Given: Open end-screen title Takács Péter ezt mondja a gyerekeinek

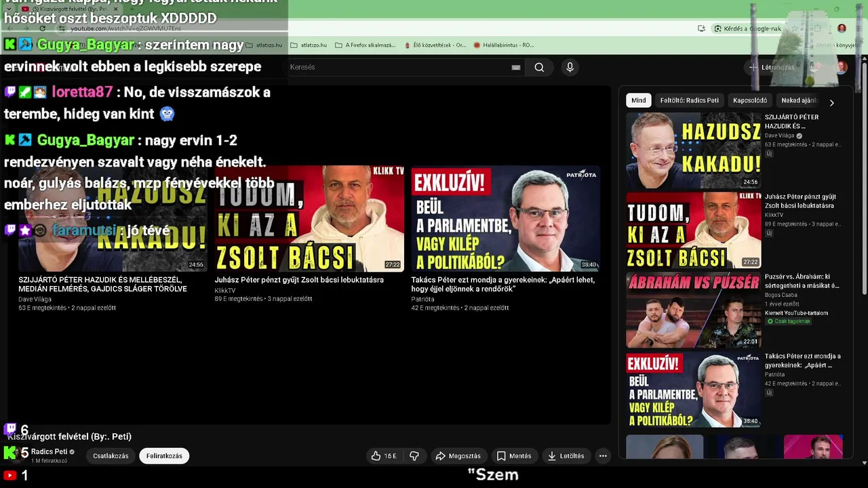Looking at the screenshot, I should [503, 284].
